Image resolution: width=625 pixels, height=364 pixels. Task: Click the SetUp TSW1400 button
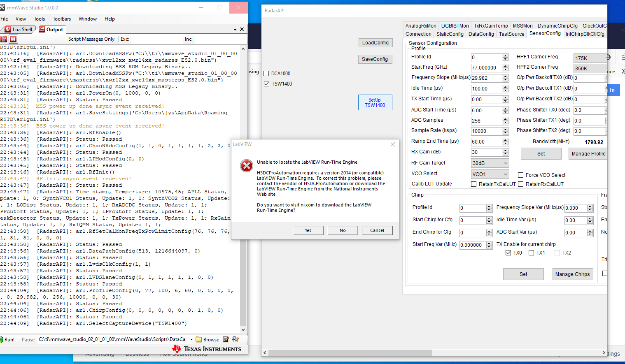tap(375, 102)
